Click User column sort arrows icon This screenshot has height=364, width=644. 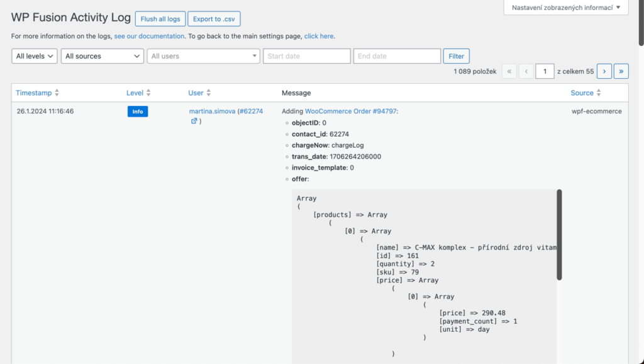tap(209, 93)
